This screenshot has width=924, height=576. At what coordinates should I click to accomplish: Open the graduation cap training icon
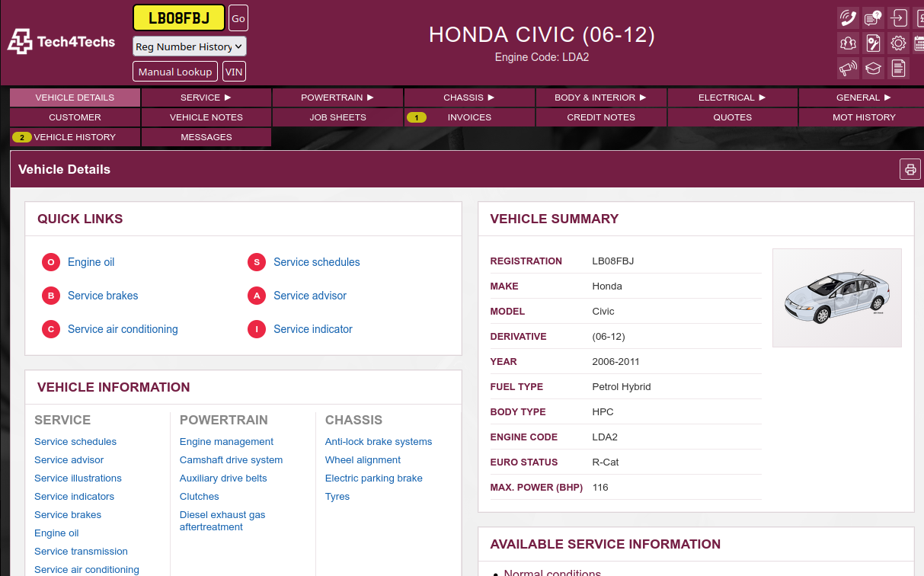(x=873, y=68)
